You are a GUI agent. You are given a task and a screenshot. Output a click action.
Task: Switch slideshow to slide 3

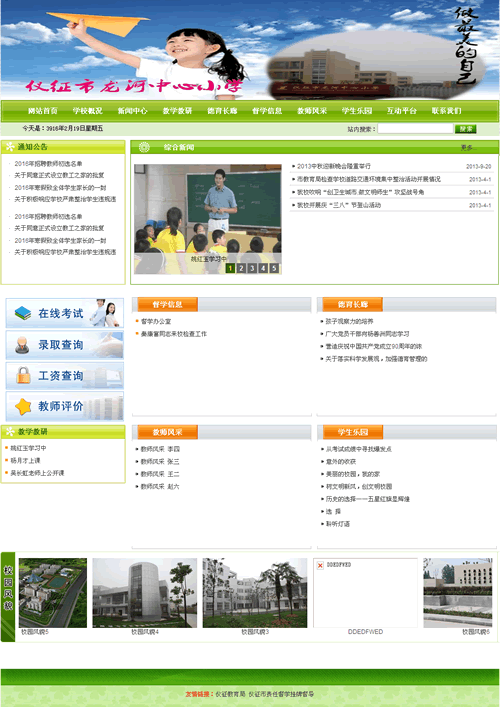(x=252, y=268)
